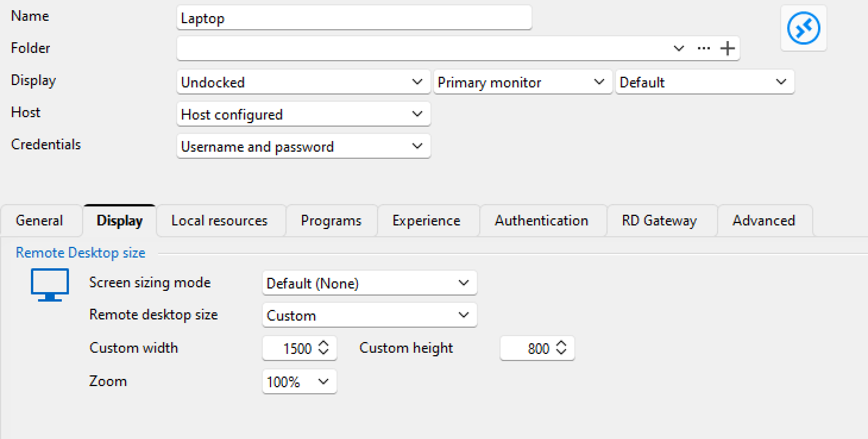Open the Screen sizing mode dropdown
The height and width of the screenshot is (439, 868).
click(x=370, y=283)
